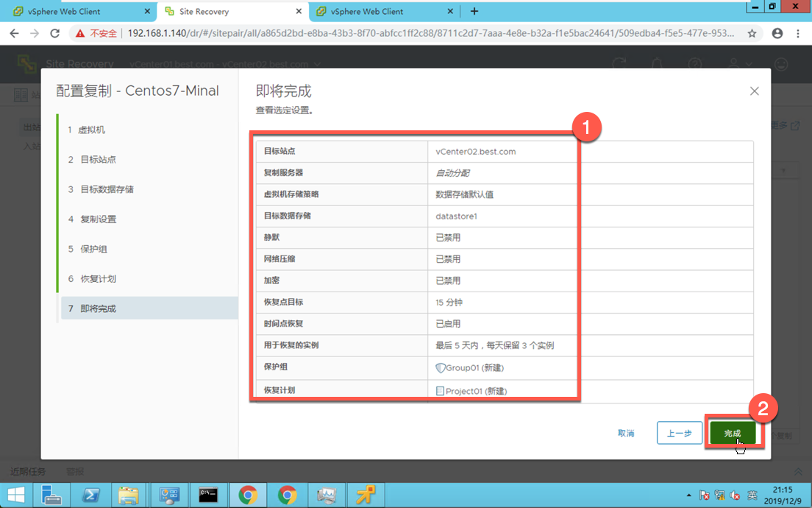
Task: Focus the browser address bar URL
Action: (x=430, y=33)
